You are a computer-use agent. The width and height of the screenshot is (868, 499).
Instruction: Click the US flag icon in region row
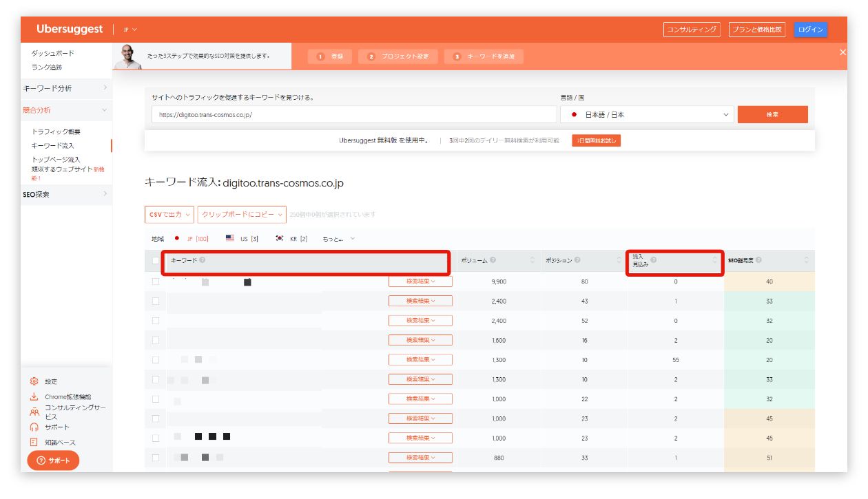(x=230, y=238)
